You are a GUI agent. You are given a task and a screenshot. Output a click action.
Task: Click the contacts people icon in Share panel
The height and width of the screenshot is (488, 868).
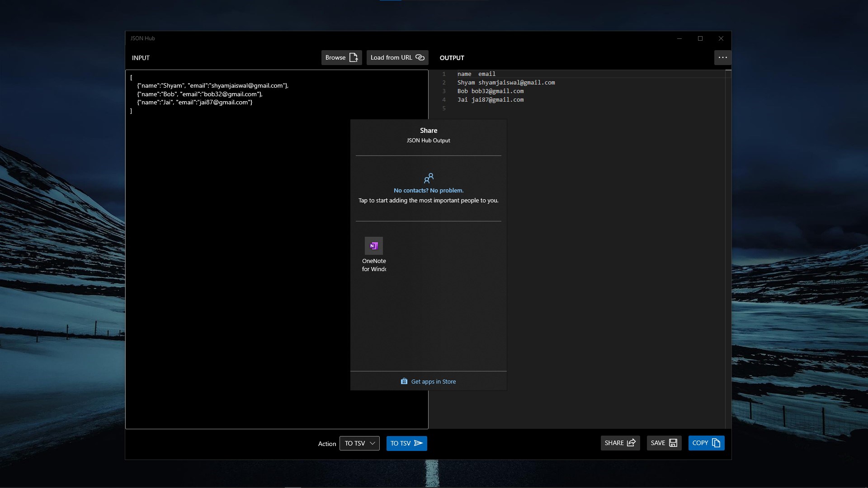pyautogui.click(x=429, y=178)
